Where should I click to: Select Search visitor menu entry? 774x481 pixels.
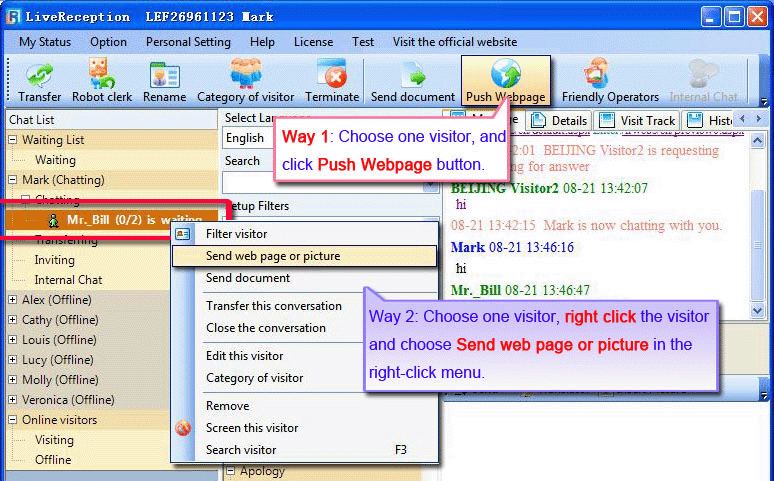(x=304, y=450)
